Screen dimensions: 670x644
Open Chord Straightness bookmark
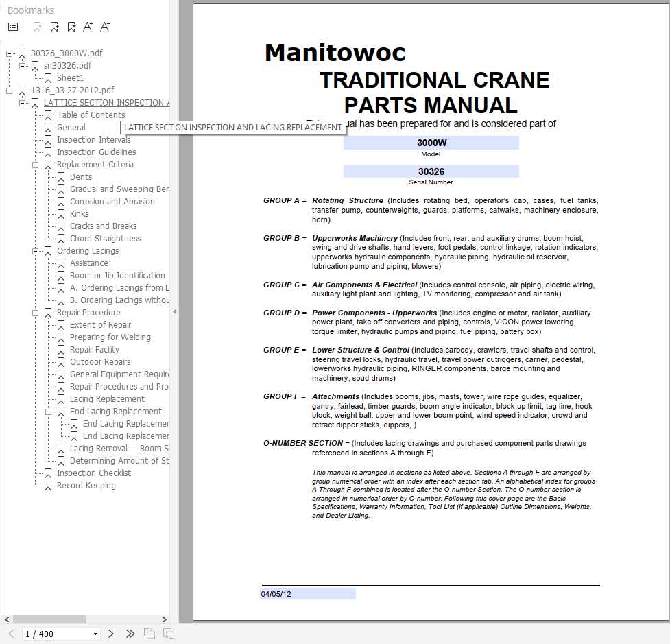click(105, 239)
